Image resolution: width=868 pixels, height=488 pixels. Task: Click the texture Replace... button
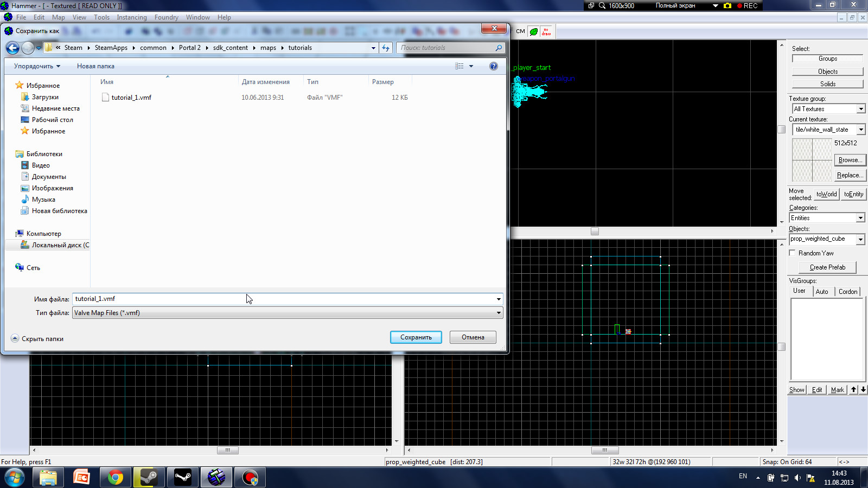(x=850, y=175)
